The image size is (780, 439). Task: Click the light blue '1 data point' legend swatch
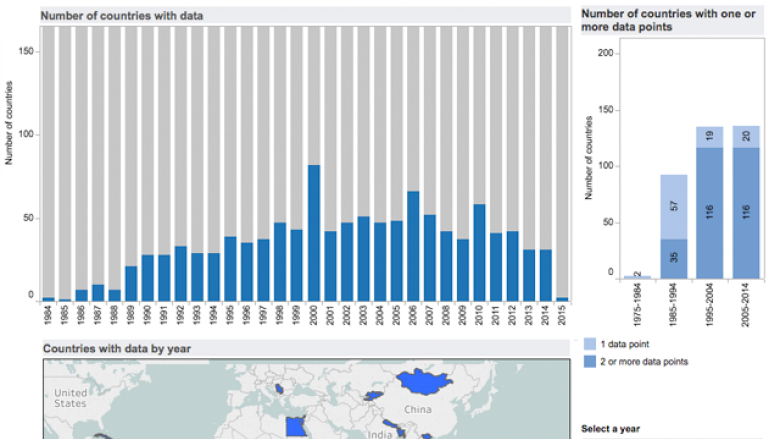[x=590, y=343]
